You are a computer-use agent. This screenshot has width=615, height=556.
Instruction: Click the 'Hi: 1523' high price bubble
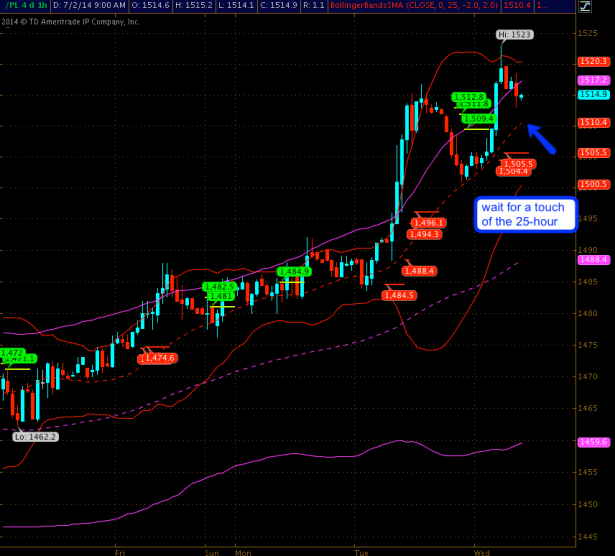[x=515, y=34]
